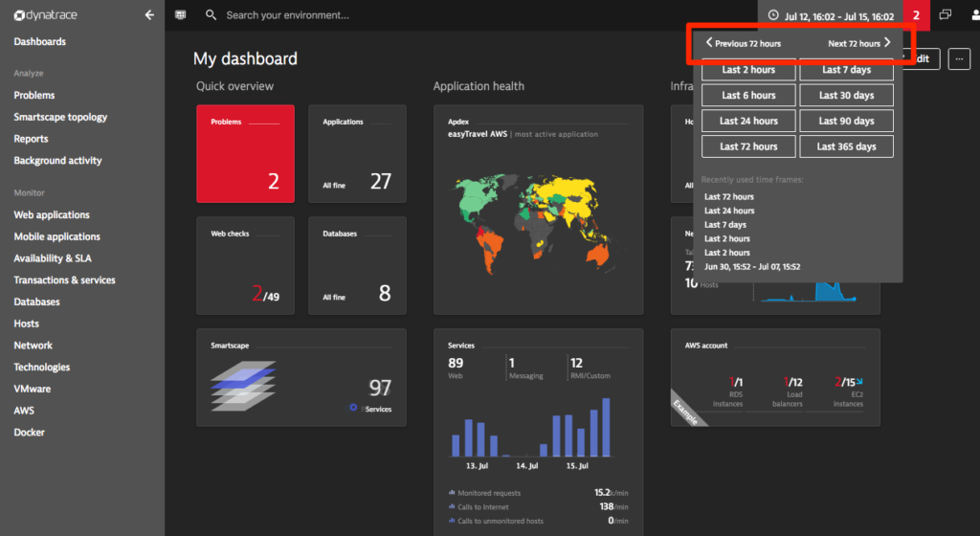The height and width of the screenshot is (536, 980).
Task: Open Transactions & services in sidebar
Action: click(64, 279)
